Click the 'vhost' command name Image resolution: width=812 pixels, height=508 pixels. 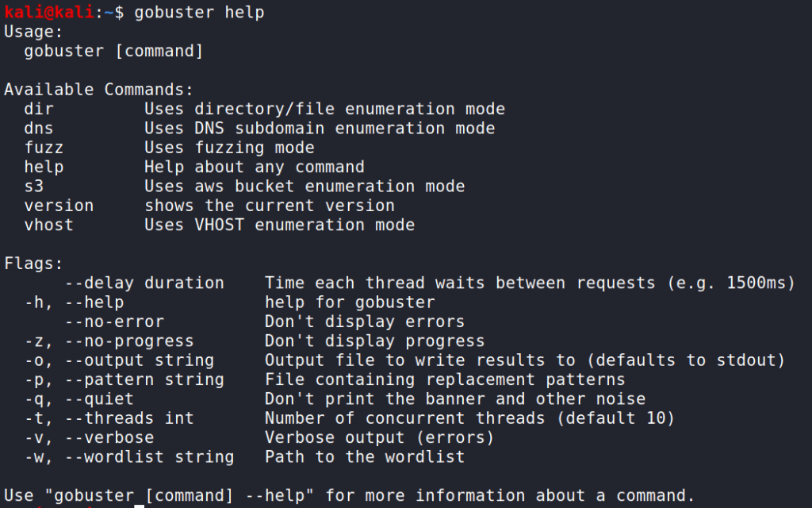click(x=49, y=225)
